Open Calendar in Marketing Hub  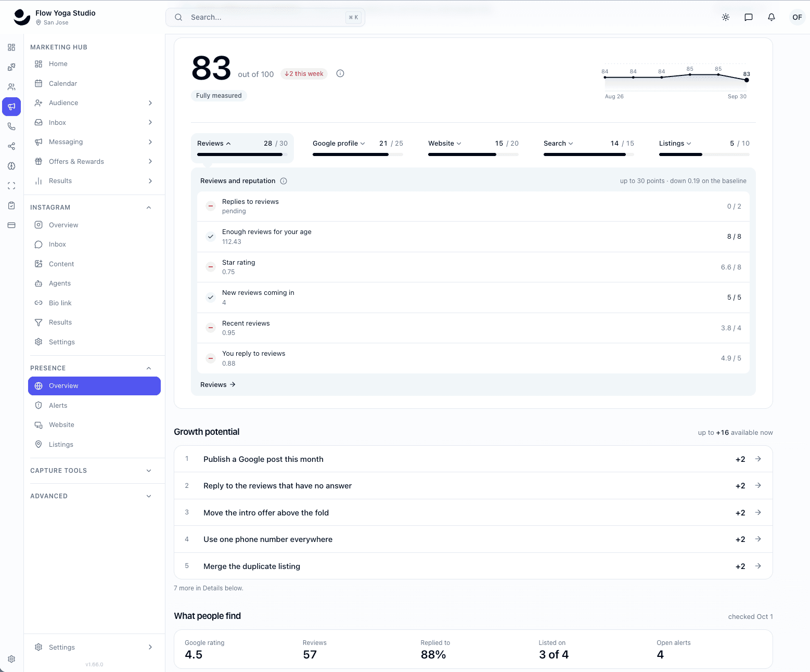94,84
